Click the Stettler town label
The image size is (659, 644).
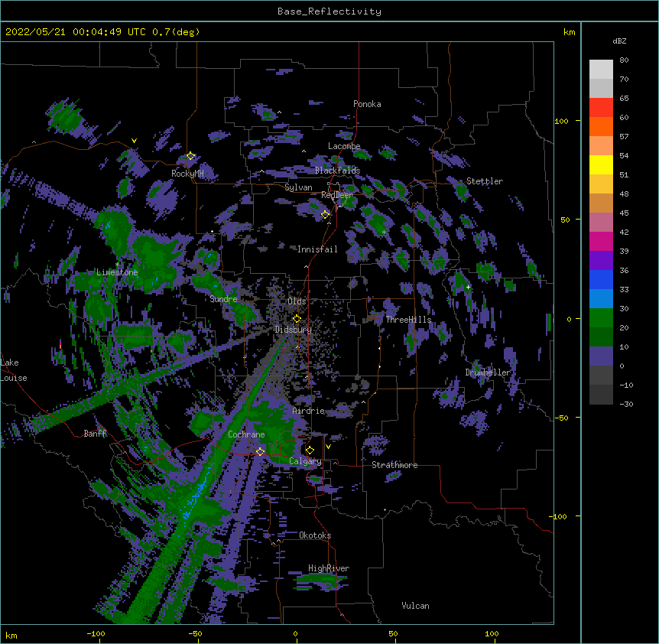click(485, 181)
